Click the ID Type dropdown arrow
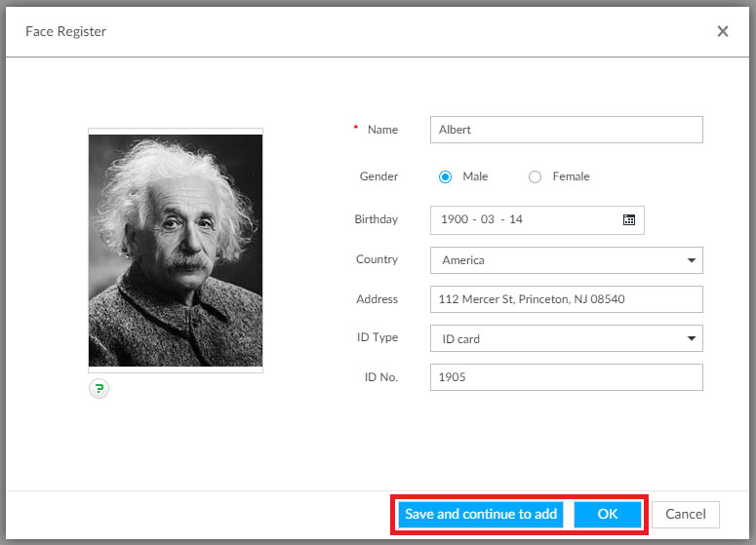756x545 pixels. pos(691,339)
